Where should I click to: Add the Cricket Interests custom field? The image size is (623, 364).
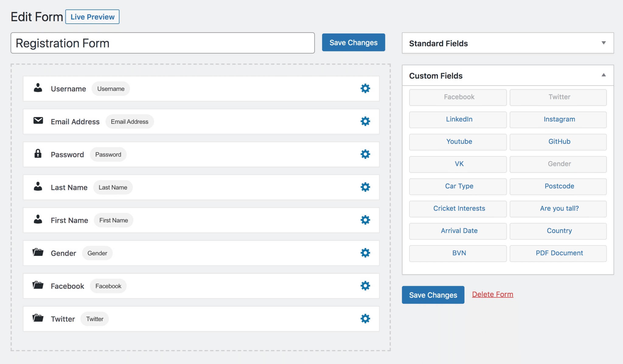458,209
